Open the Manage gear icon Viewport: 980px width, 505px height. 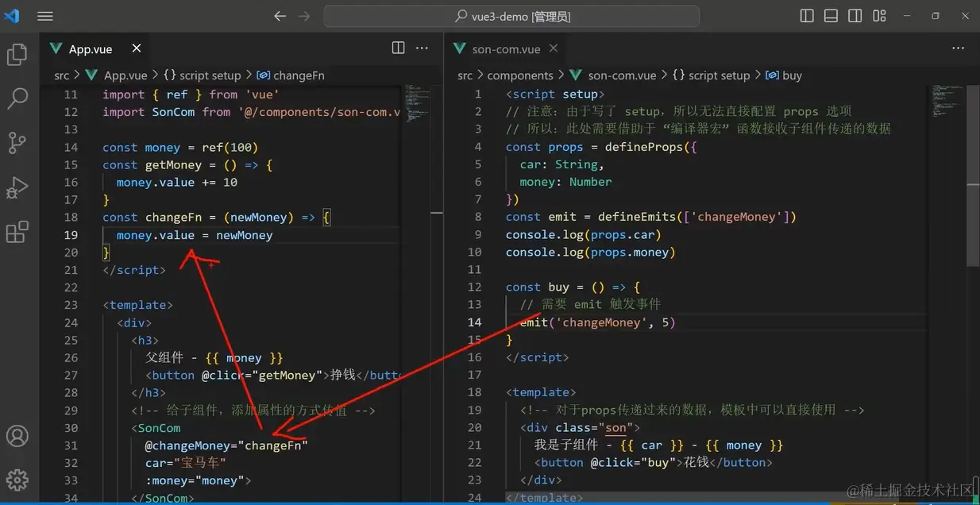[x=17, y=480]
